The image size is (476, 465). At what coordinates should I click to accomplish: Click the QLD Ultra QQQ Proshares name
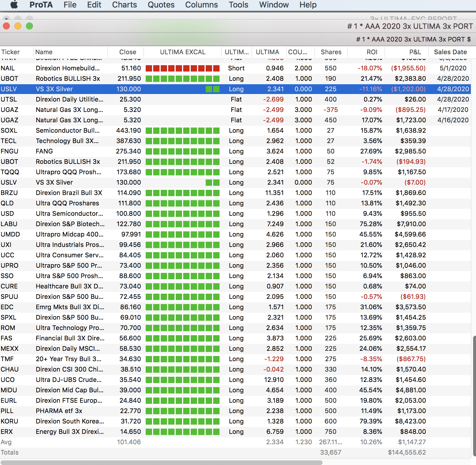[x=67, y=203]
